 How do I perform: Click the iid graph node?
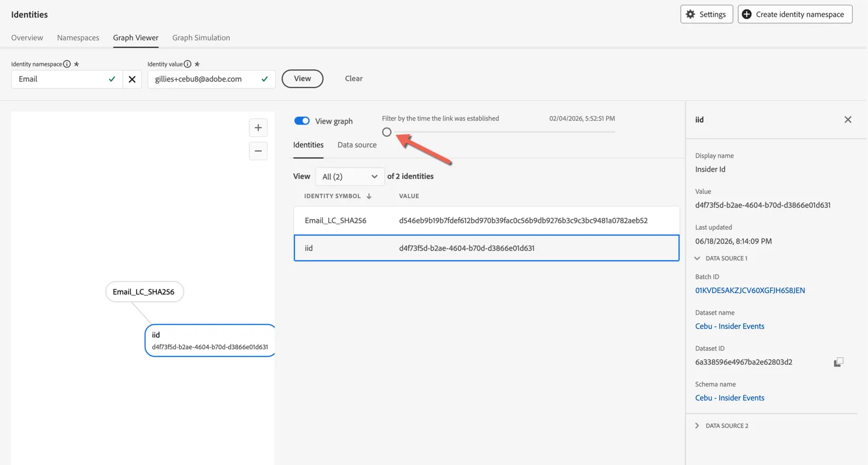(210, 340)
